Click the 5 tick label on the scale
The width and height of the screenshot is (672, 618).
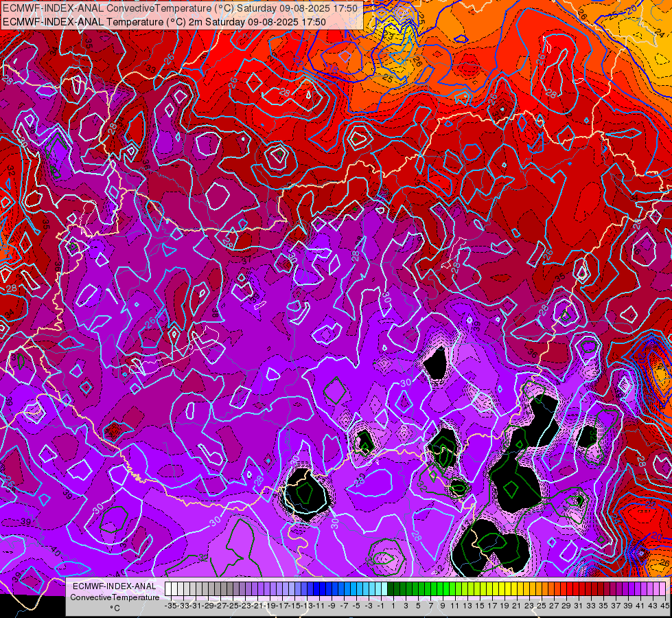[x=418, y=606]
